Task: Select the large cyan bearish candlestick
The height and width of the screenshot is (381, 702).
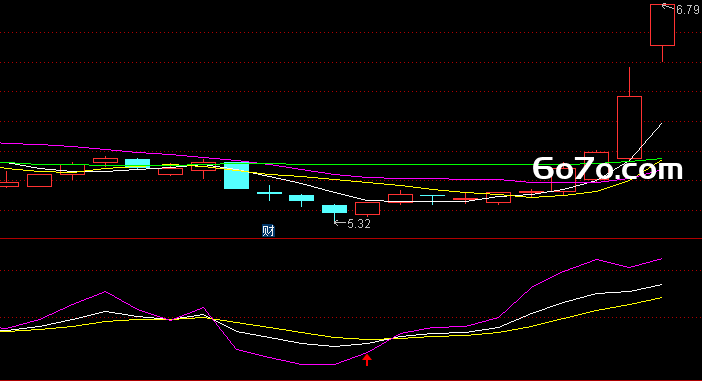Action: coord(236,176)
